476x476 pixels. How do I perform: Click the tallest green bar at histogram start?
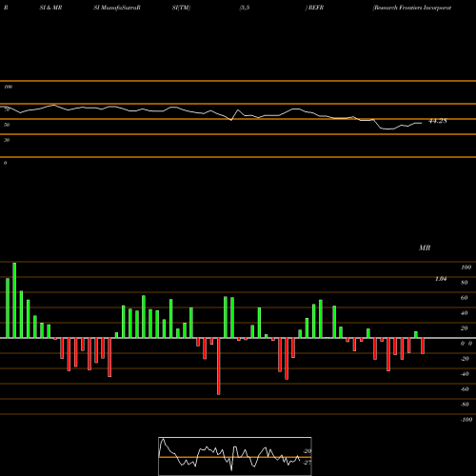(x=14, y=300)
